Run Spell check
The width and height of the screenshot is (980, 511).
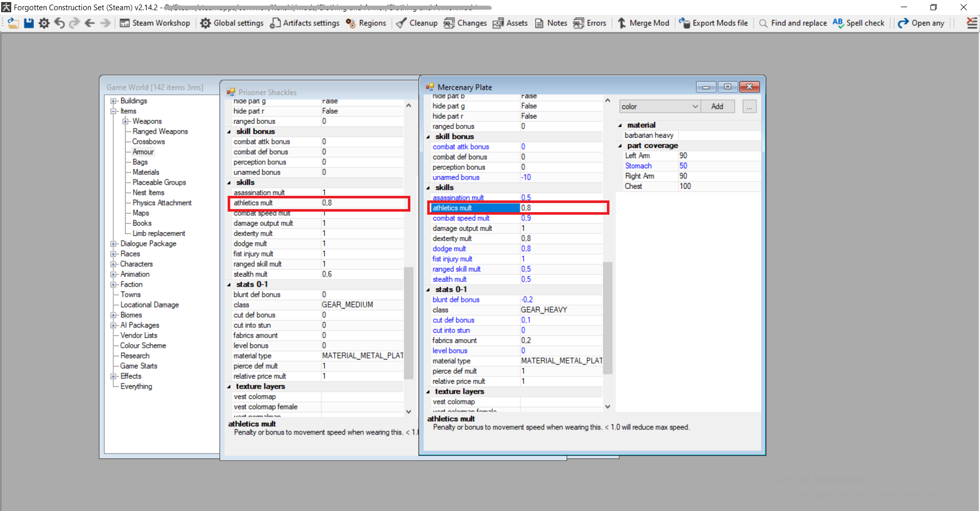[x=859, y=23]
